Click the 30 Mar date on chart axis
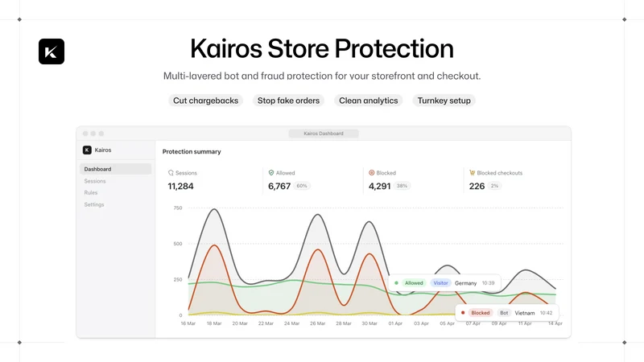This screenshot has width=644, height=362. pyautogui.click(x=369, y=323)
